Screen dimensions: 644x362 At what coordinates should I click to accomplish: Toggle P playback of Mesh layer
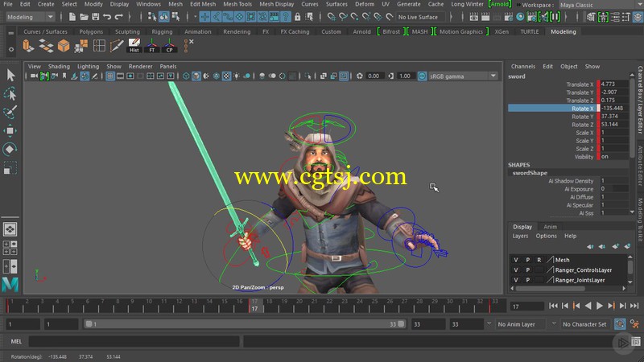tap(528, 260)
